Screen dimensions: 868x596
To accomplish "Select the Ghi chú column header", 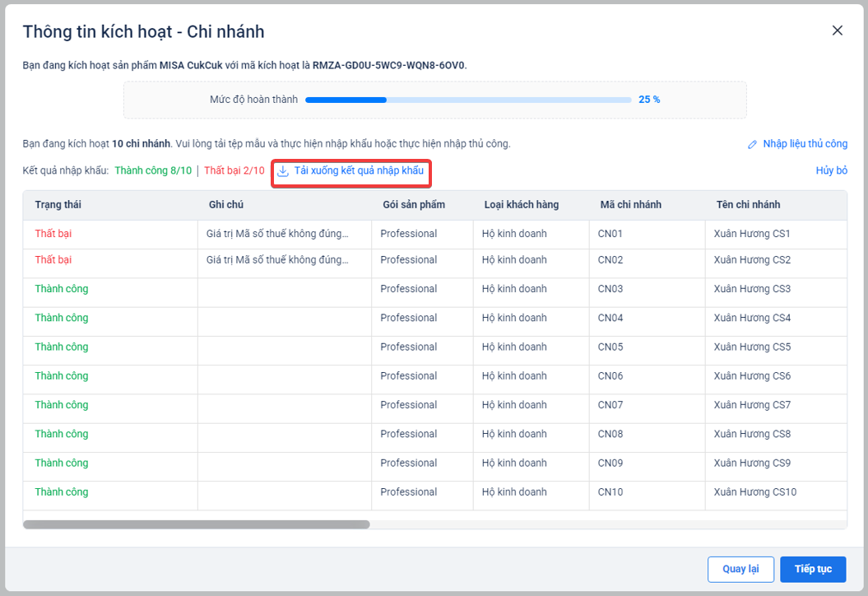I will (226, 204).
